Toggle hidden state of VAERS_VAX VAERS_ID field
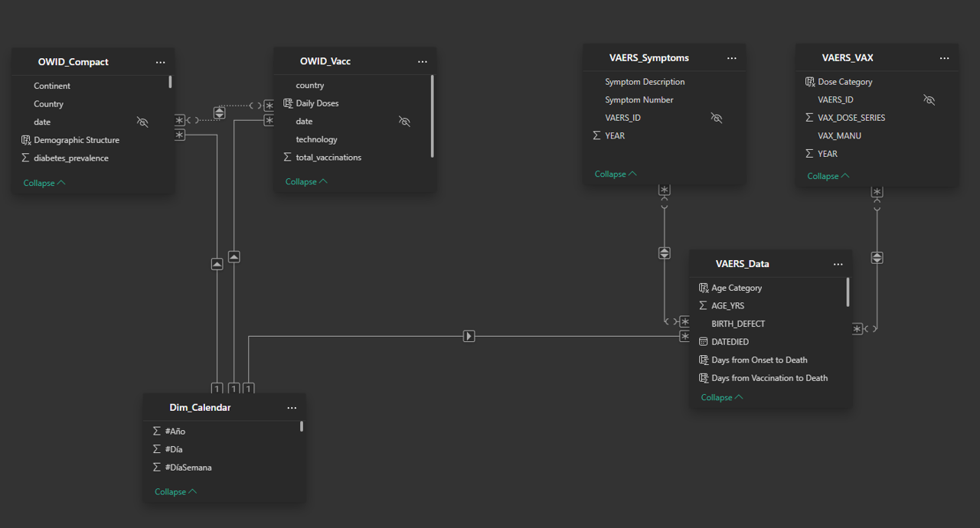Image resolution: width=980 pixels, height=528 pixels. (x=929, y=100)
